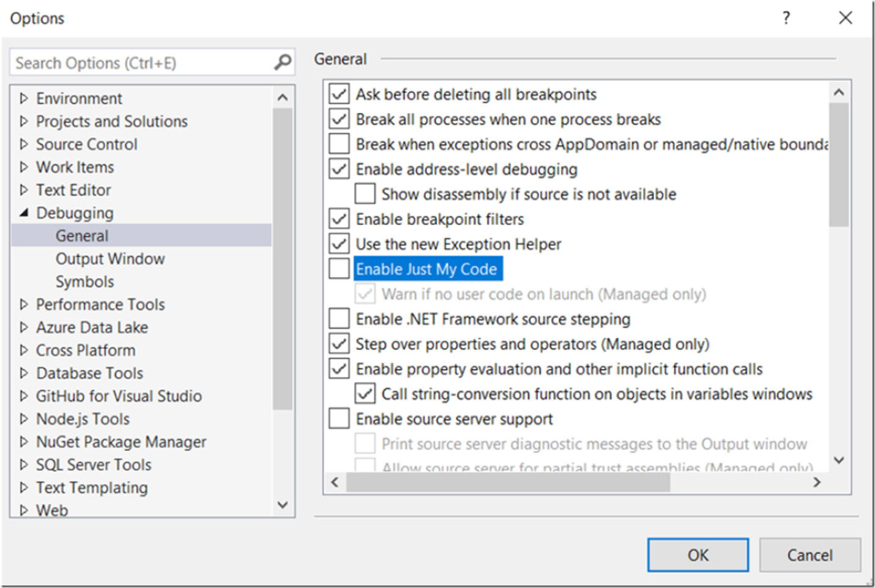Screen dimensions: 875x588
Task: Click the category tree scrollbar thumb
Action: tap(282, 259)
